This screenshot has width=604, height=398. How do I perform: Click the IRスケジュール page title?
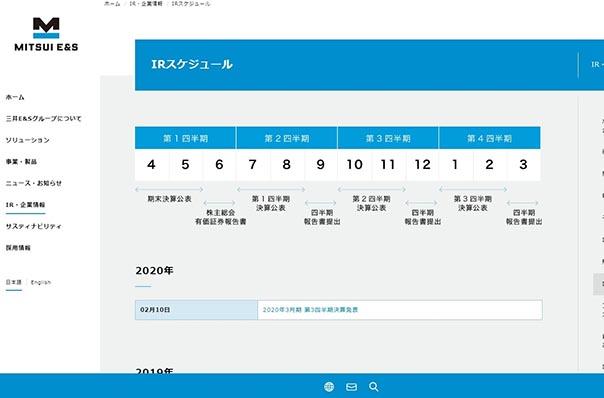pos(192,64)
